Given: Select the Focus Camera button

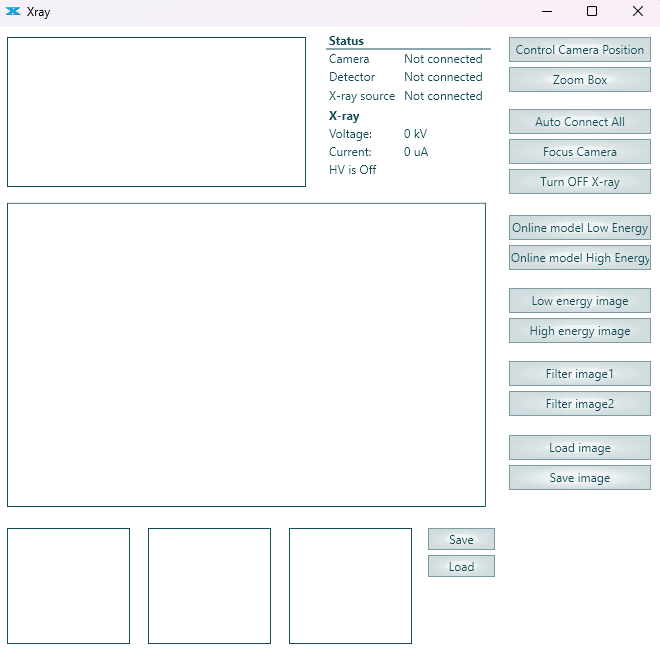Looking at the screenshot, I should click(580, 152).
